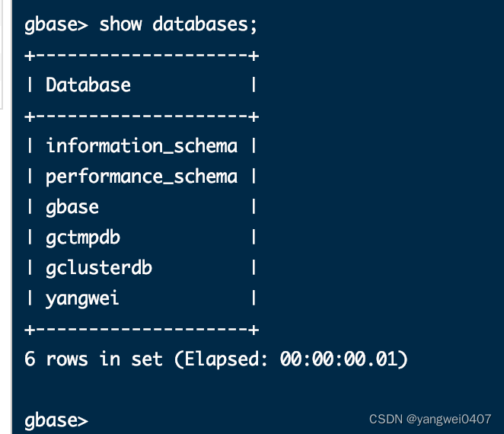Click the '6 rows in set' result text
The width and height of the screenshot is (504, 434).
pyautogui.click(x=93, y=359)
